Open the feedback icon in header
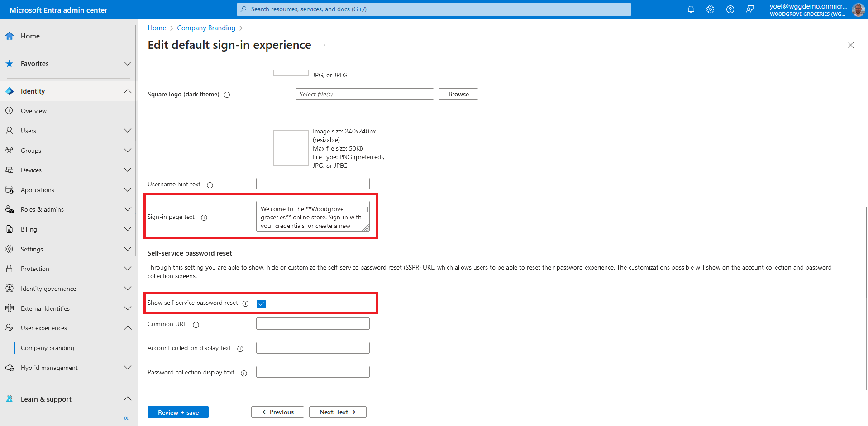The height and width of the screenshot is (426, 868). click(x=750, y=9)
